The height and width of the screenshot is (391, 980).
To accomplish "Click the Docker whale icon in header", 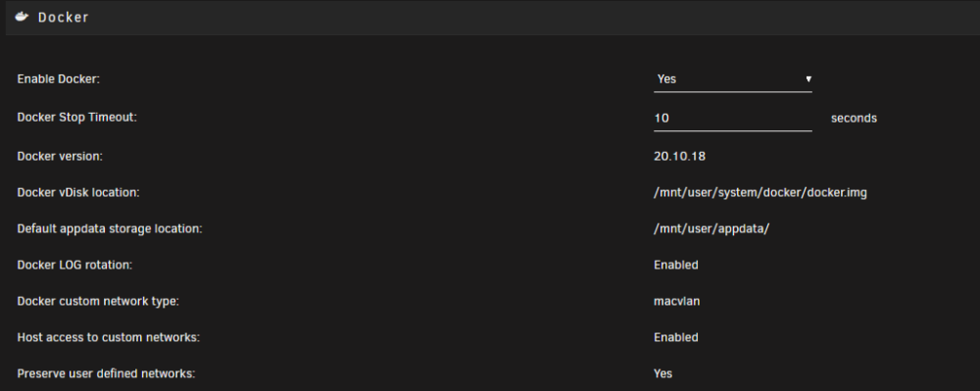I will (x=22, y=17).
